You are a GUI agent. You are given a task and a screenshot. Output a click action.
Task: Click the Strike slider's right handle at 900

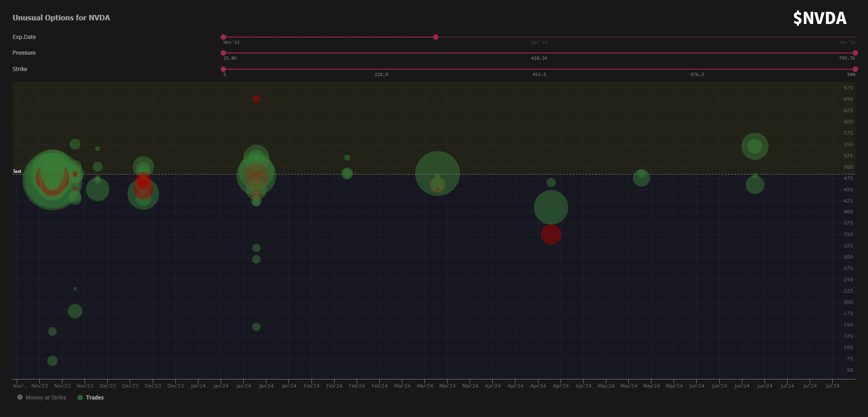tap(855, 69)
